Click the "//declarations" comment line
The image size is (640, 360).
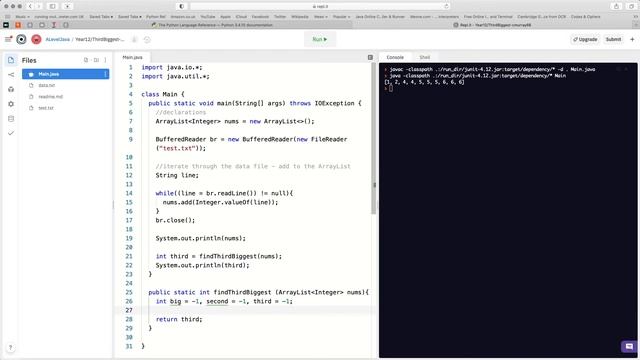[x=181, y=112]
